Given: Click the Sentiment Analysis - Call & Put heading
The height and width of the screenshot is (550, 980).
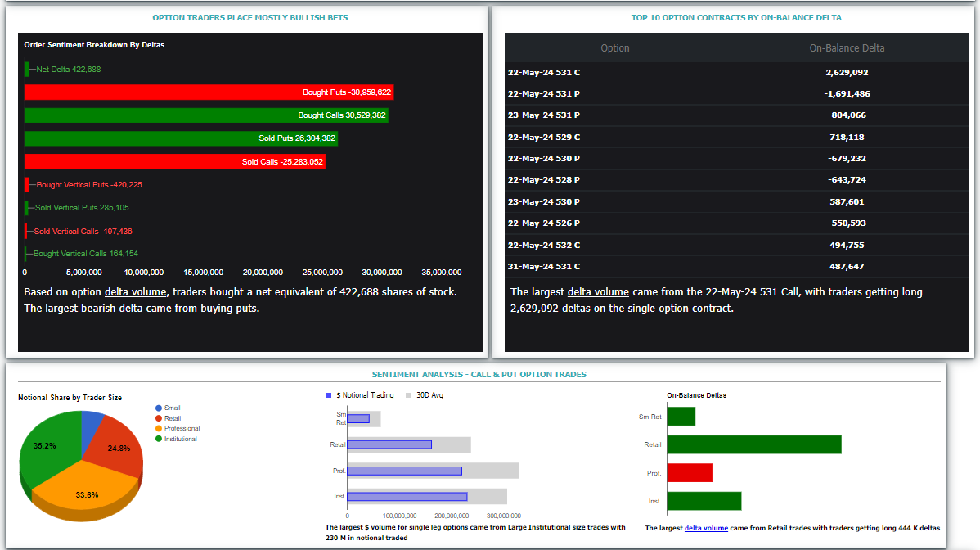Looking at the screenshot, I should [479, 374].
